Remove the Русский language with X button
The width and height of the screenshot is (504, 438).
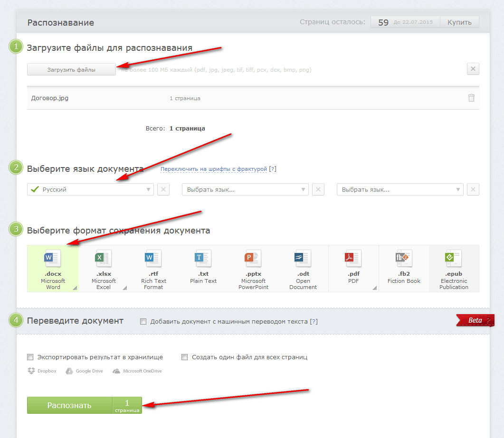(x=163, y=189)
